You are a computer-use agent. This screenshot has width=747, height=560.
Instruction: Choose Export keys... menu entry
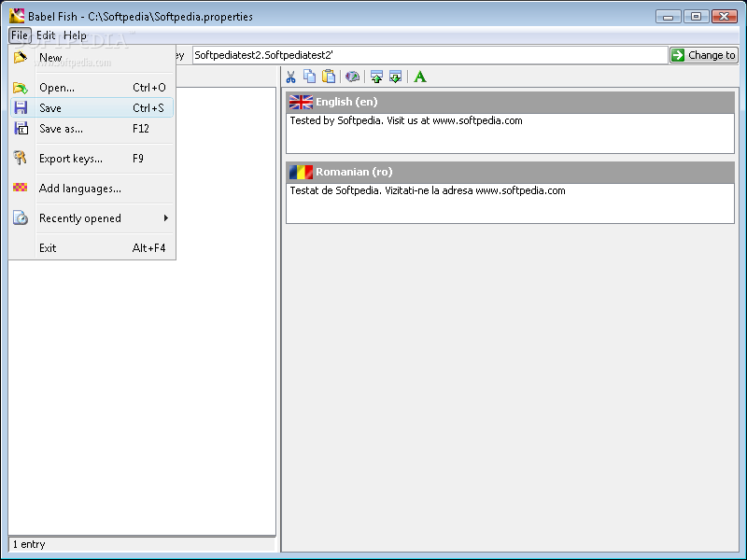tap(92, 158)
